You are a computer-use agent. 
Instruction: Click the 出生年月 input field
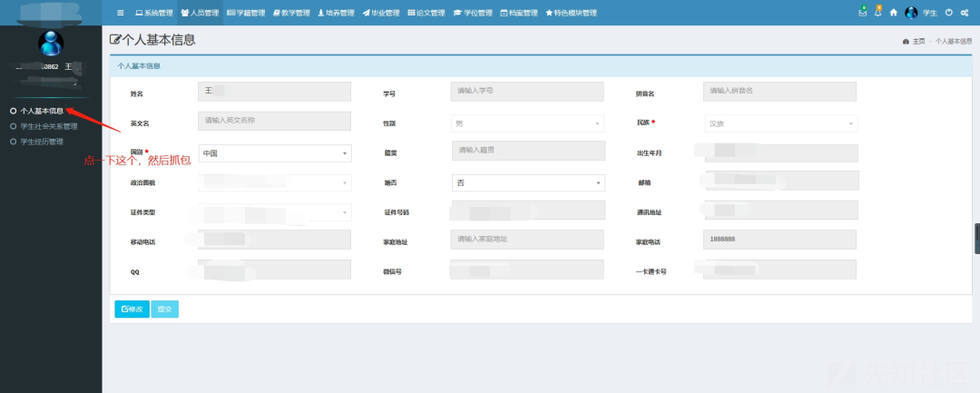(x=781, y=153)
